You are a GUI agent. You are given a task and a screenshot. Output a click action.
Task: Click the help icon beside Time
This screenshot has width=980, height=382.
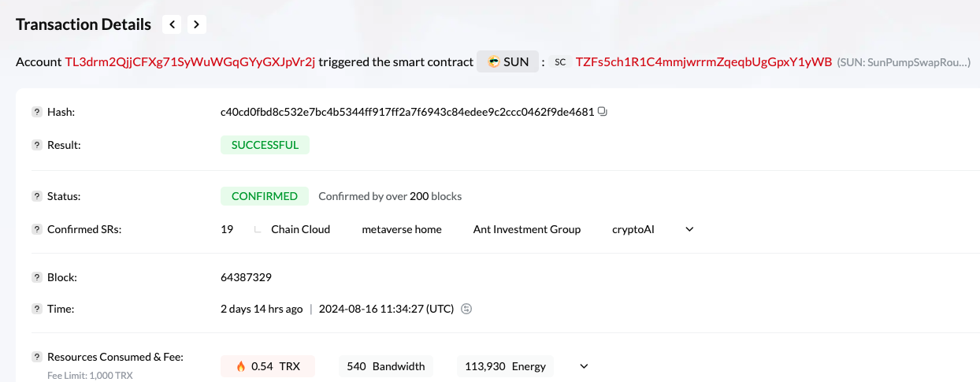pos(36,309)
